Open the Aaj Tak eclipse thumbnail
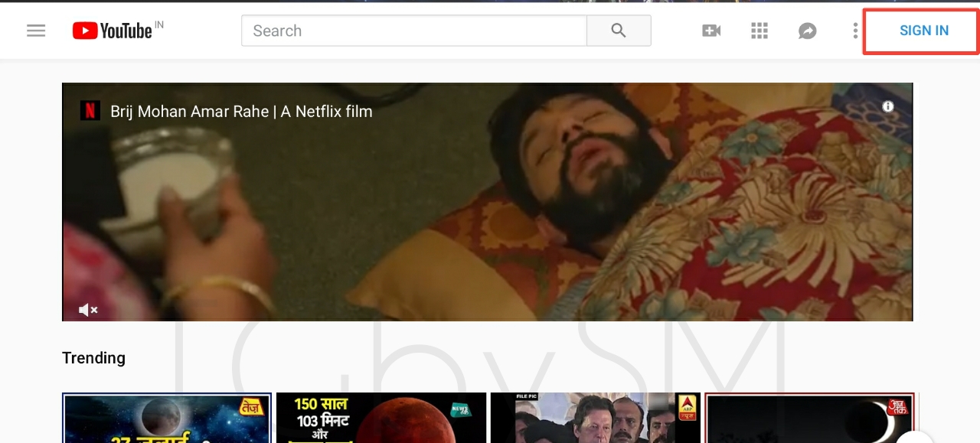The image size is (980, 443). tap(810, 418)
